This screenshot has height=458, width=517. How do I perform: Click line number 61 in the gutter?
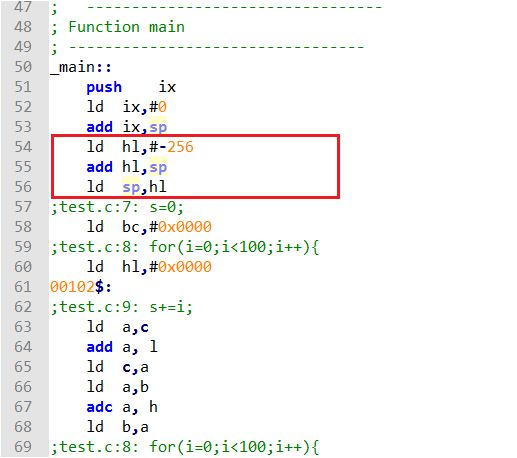click(23, 287)
